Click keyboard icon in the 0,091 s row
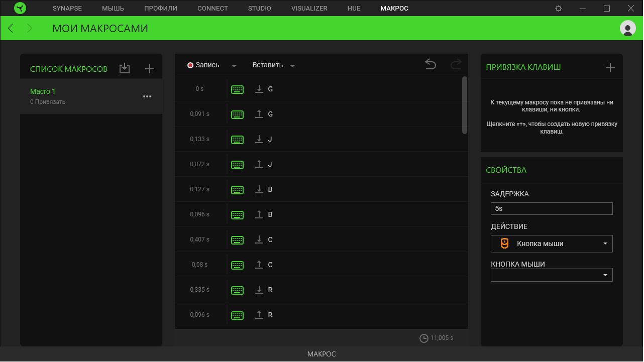Viewport: 644px width, 362px height. 237,114
